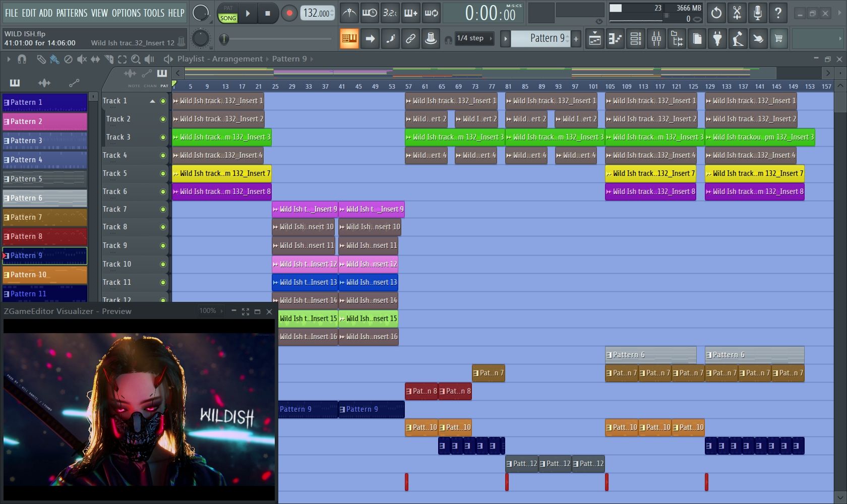Mute Track 9 with its green light
Image resolution: width=847 pixels, height=504 pixels.
(x=163, y=246)
